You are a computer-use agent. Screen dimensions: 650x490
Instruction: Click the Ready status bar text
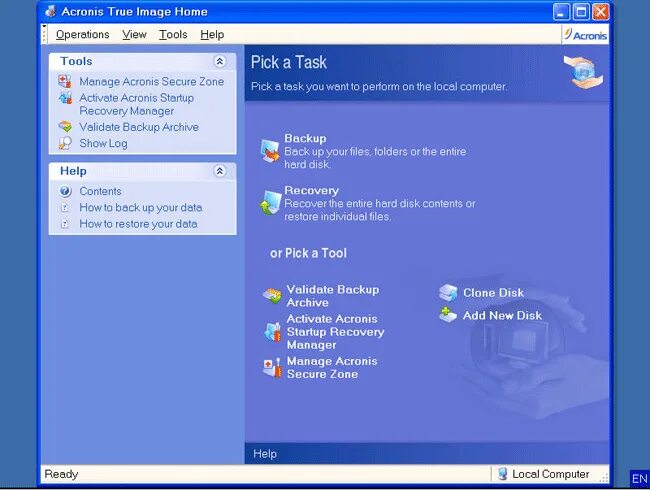tap(61, 474)
